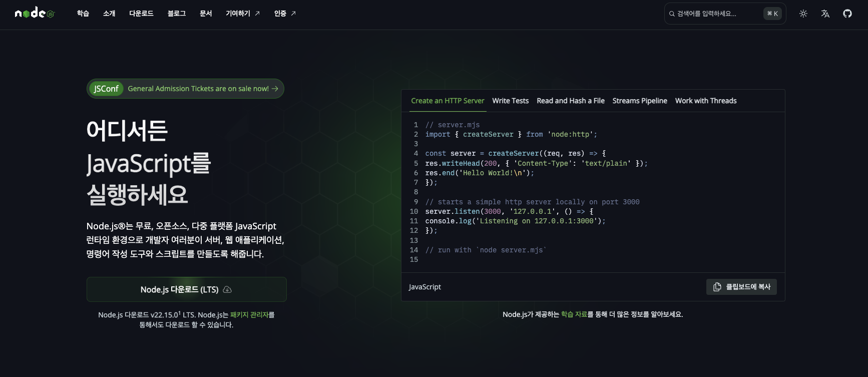Click the JSConf badge label

tap(106, 89)
